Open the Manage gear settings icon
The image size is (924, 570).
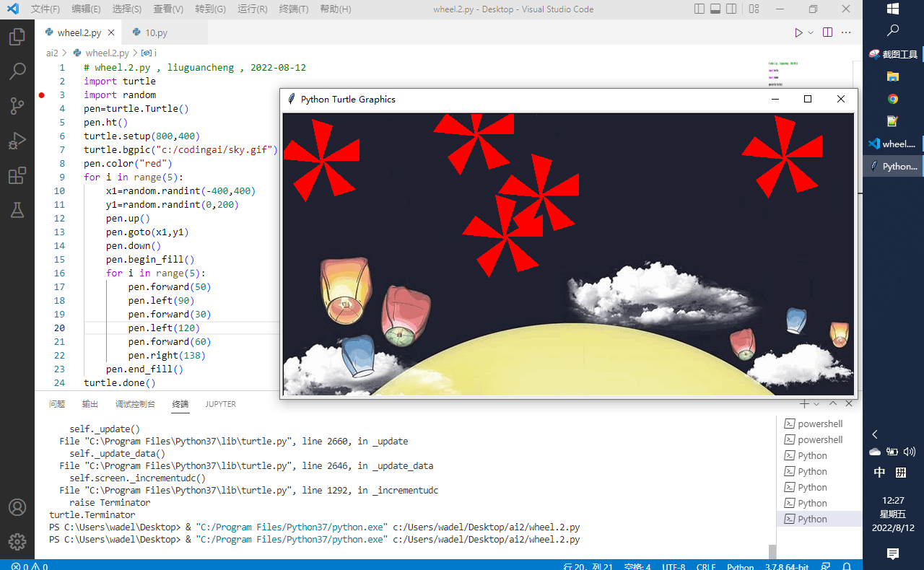click(17, 542)
